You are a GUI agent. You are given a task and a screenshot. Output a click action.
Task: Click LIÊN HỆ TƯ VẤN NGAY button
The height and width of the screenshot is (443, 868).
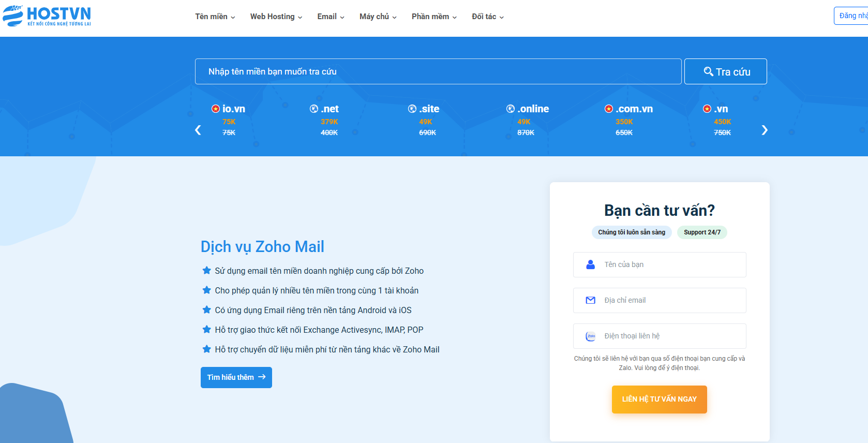pyautogui.click(x=660, y=399)
